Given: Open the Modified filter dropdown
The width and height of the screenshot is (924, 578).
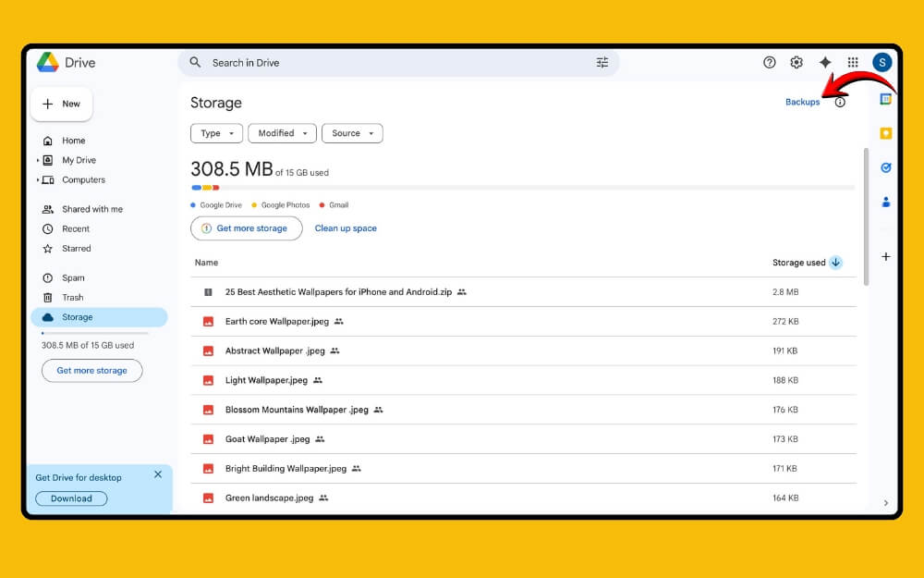Looking at the screenshot, I should coord(282,133).
